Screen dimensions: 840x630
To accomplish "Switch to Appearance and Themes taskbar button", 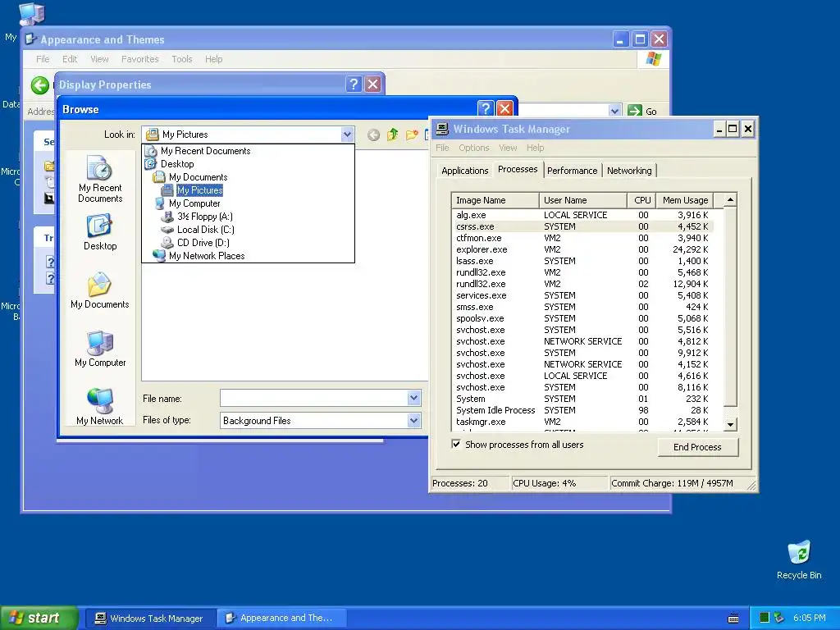I will tap(281, 619).
